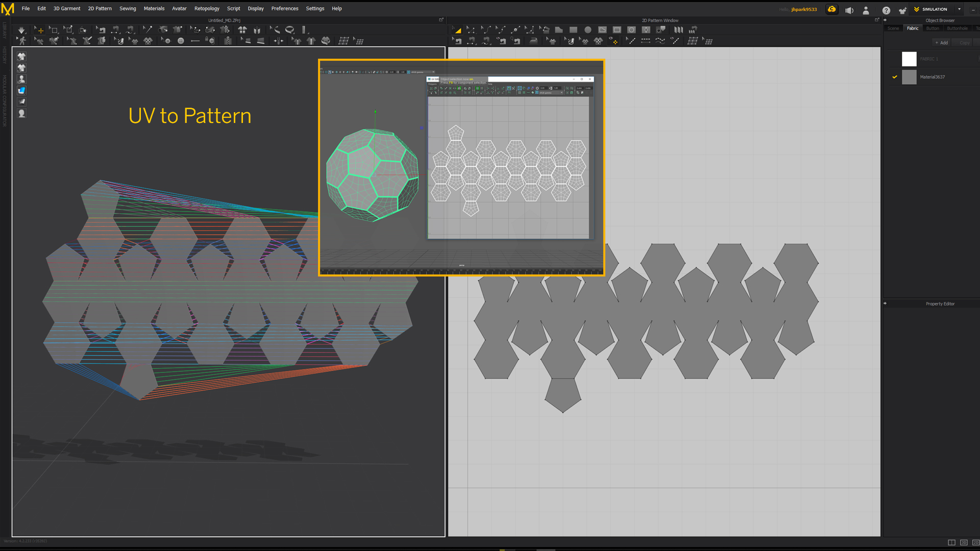
Task: Expand the Fabric tab in Object Browser
Action: pyautogui.click(x=913, y=28)
